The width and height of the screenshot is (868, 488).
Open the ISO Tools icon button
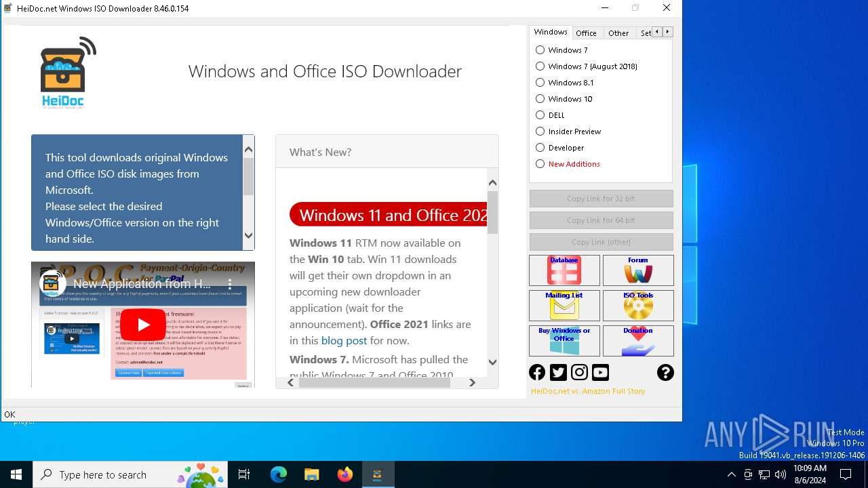click(638, 306)
